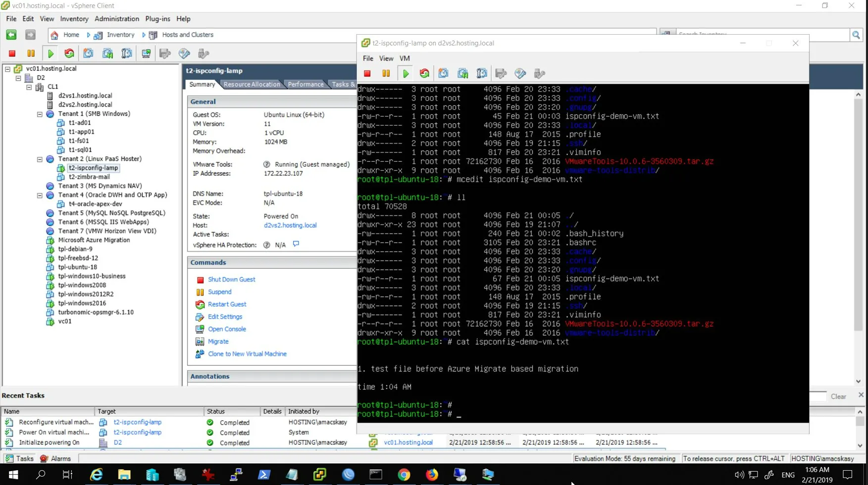Click Status column header in Recent Tasks
The image size is (868, 485).
tap(232, 411)
